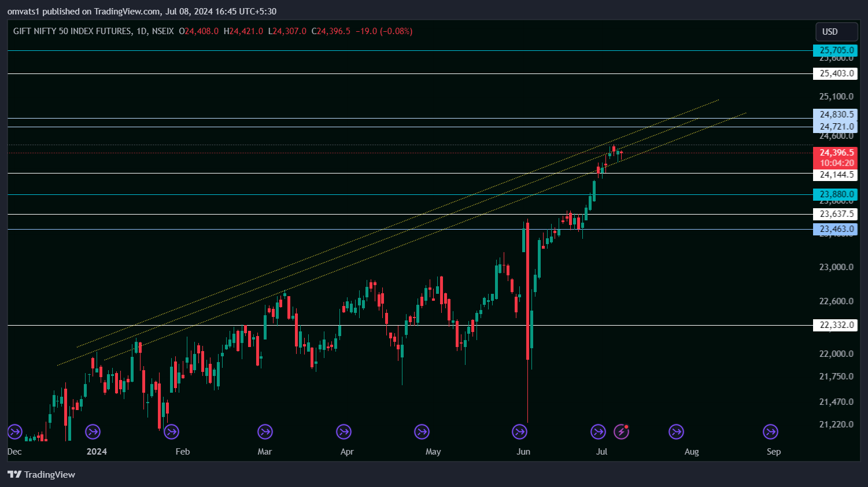Image resolution: width=868 pixels, height=487 pixels.
Task: Click the published-by line mentioning omvats1
Action: coord(142,12)
